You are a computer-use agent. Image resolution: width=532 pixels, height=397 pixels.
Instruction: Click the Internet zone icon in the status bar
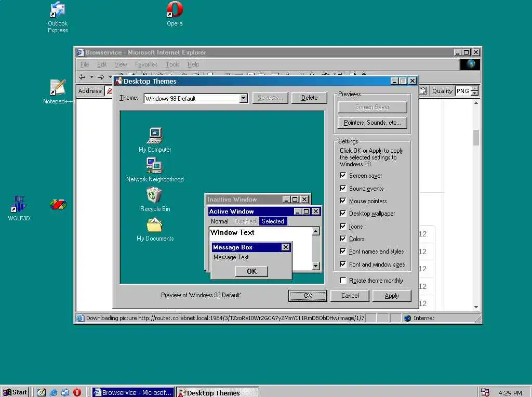point(407,318)
